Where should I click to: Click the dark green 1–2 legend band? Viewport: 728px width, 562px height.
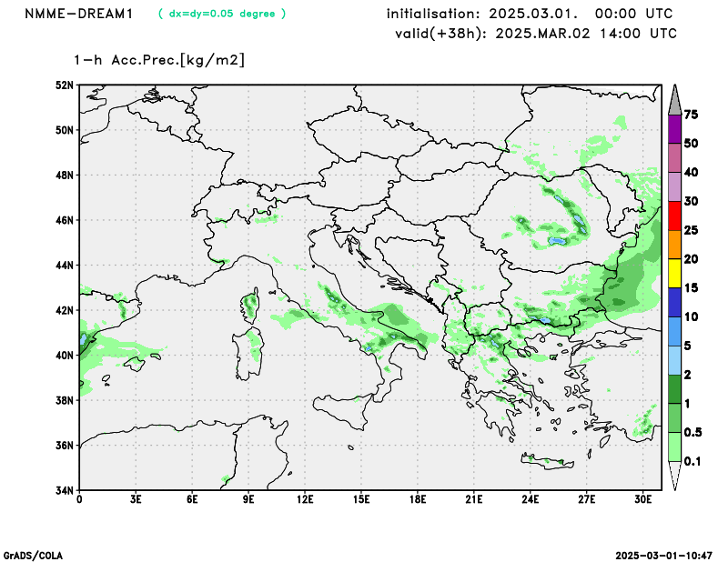point(674,389)
